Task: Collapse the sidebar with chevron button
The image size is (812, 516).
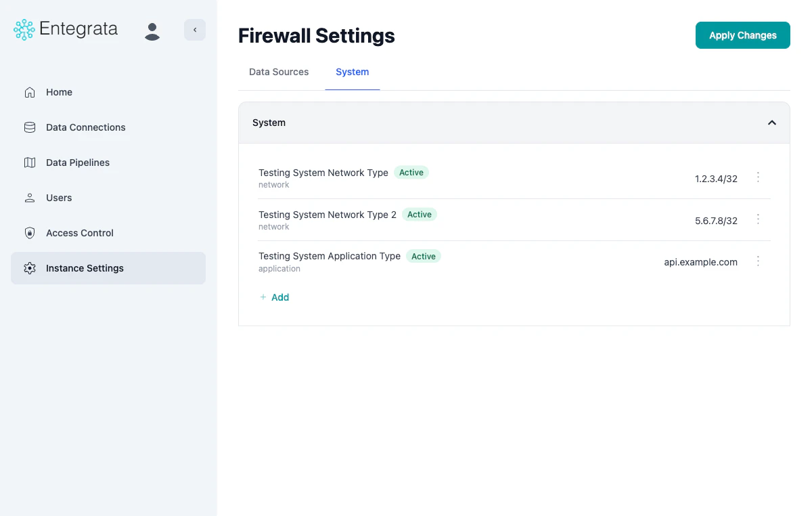Action: 195,30
